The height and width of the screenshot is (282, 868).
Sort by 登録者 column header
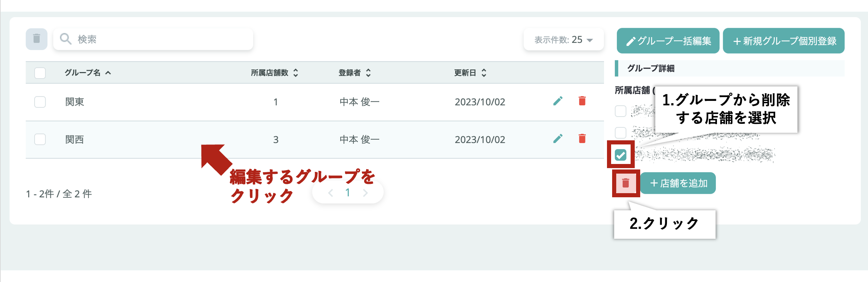355,73
